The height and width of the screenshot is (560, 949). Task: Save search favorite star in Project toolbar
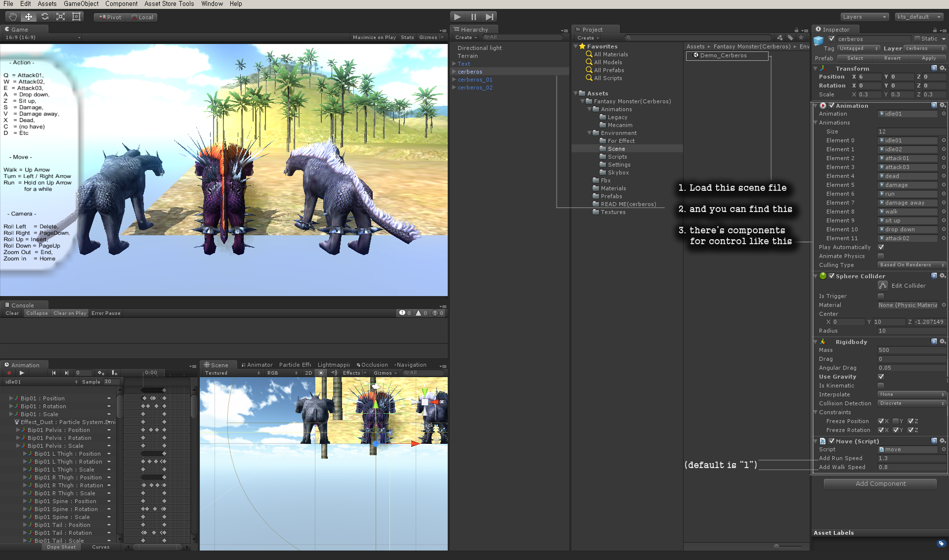click(x=801, y=38)
